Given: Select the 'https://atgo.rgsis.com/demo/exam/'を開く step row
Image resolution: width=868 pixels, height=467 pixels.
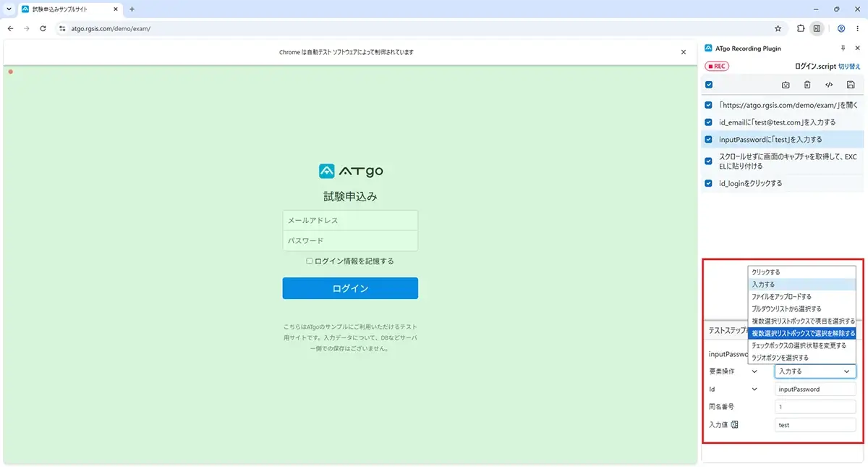Looking at the screenshot, I should 783,105.
